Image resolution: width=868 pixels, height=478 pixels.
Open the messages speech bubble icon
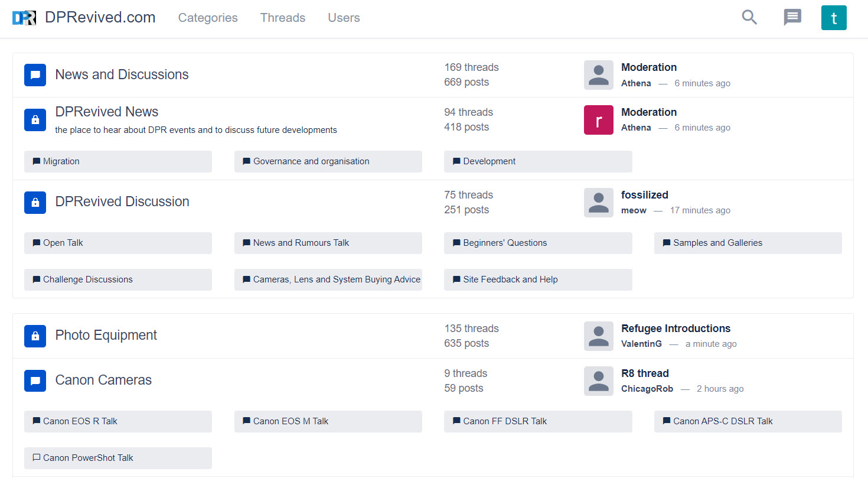[x=792, y=18]
